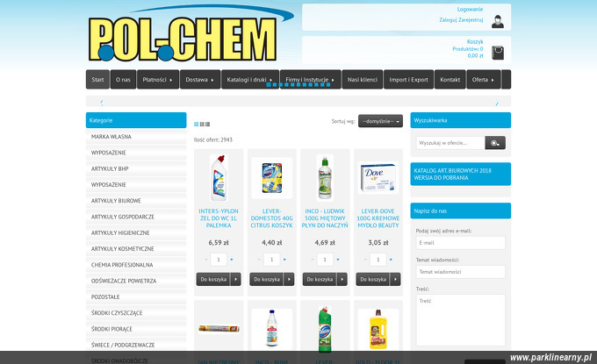Open the Koszyk link
The width and height of the screenshot is (597, 364).
coord(475,41)
